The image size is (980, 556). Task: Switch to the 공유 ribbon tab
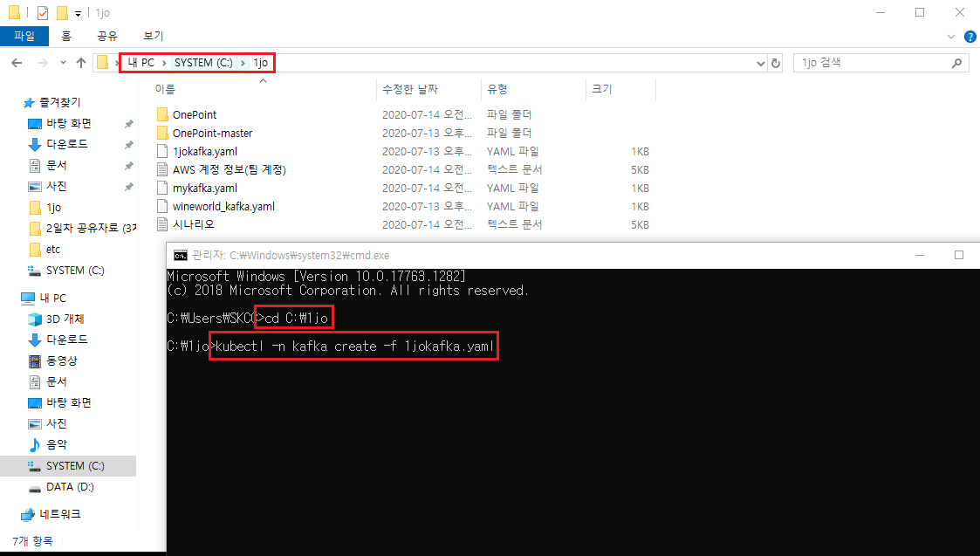(107, 36)
